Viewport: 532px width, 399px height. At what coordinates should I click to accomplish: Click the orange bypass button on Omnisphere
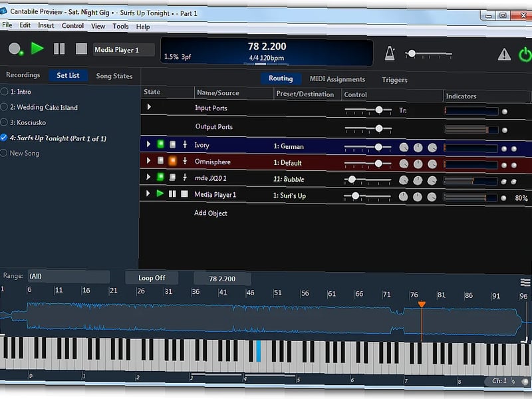pos(172,162)
